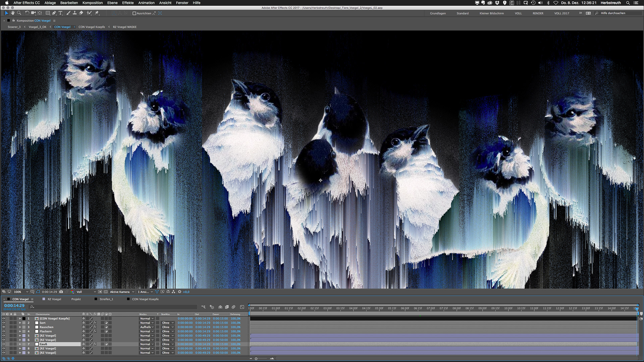Enable the Ausrichten snapping checkbox
This screenshot has width=644, height=362.
[x=135, y=13]
